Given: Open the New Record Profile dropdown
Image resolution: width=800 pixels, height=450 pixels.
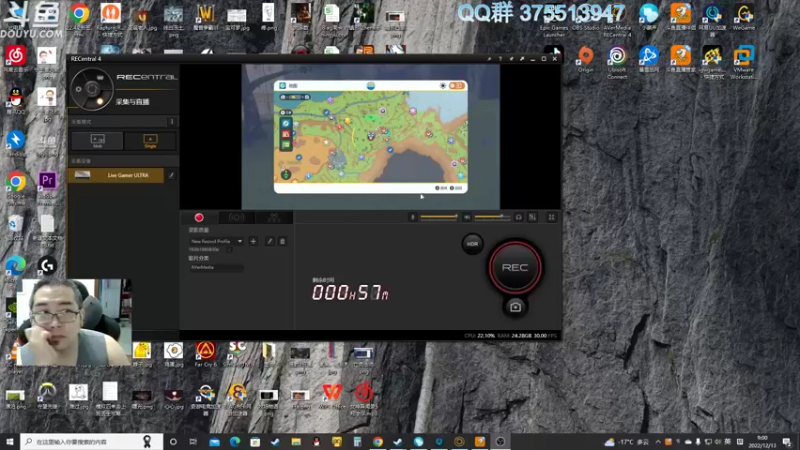Looking at the screenshot, I should point(216,241).
